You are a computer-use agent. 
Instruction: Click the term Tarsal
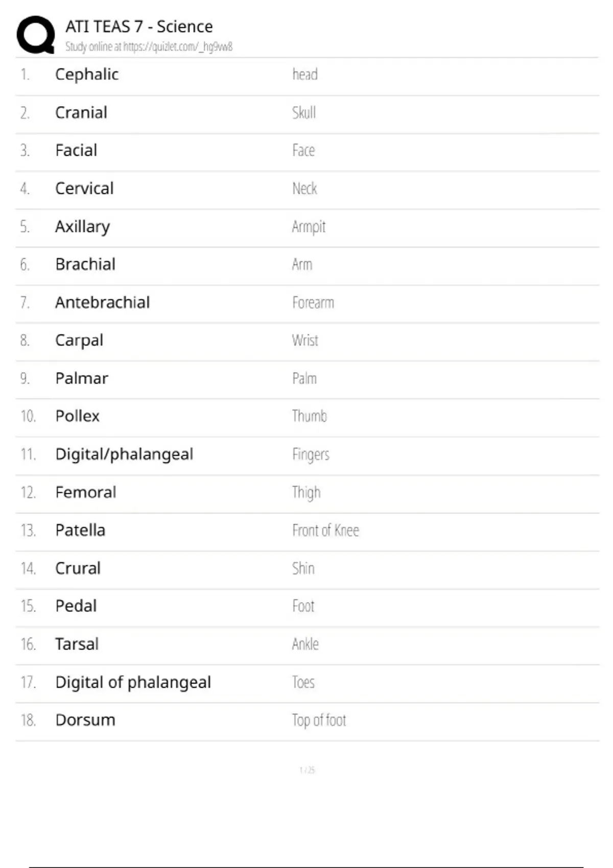point(77,644)
